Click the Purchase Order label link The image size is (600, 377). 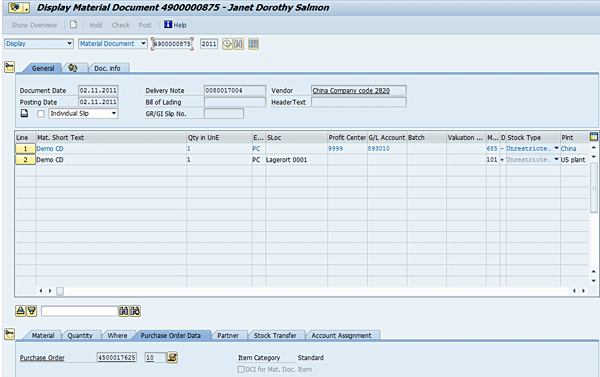[42, 358]
